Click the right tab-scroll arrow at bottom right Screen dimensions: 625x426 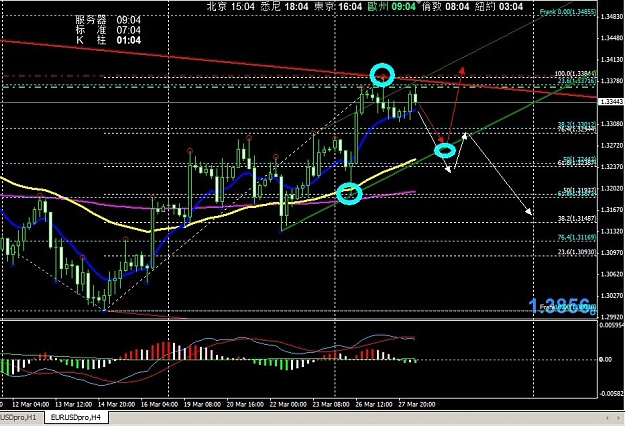click(x=618, y=418)
